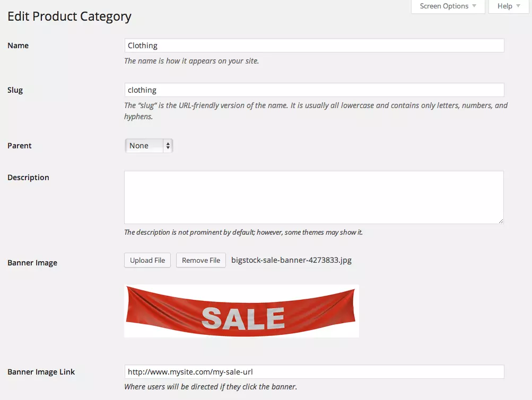Click the Edit Product Category heading
The height and width of the screenshot is (400, 532).
point(69,16)
